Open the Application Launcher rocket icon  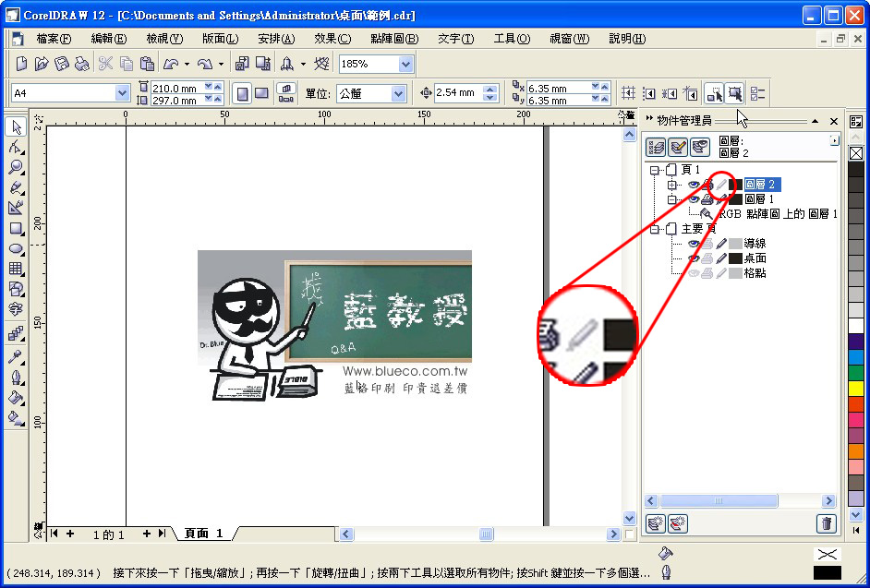287,64
